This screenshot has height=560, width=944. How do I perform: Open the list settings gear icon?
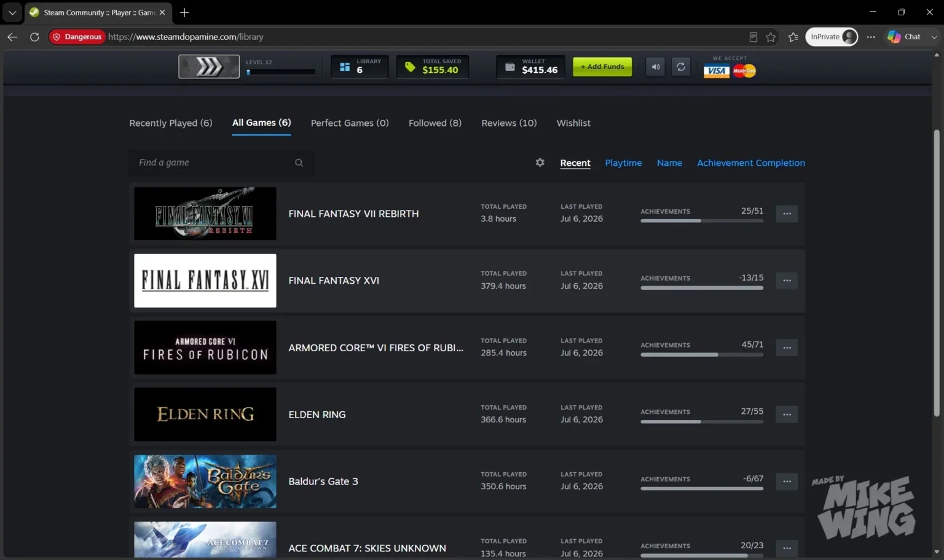click(540, 162)
